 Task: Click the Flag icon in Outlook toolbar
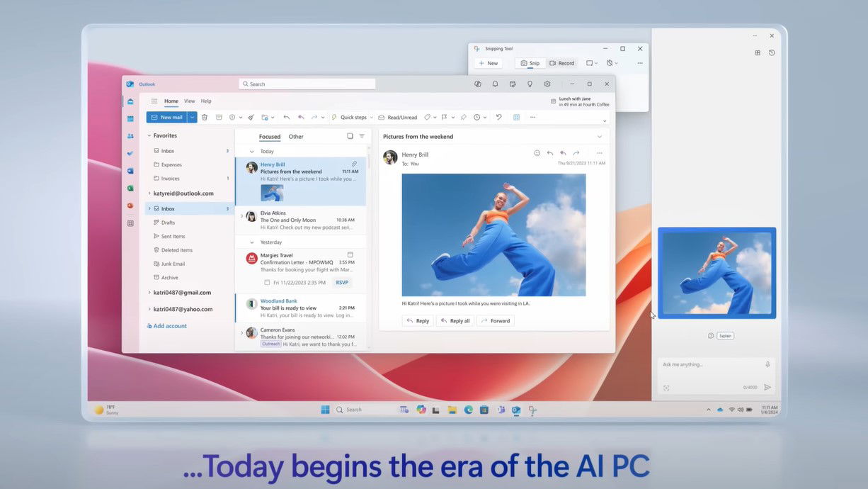[444, 117]
